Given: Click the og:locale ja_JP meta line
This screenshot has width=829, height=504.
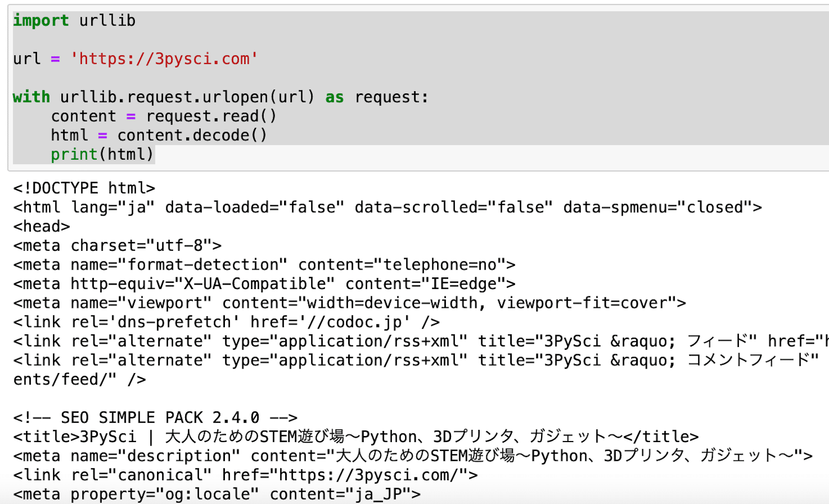Looking at the screenshot, I should coord(217,494).
